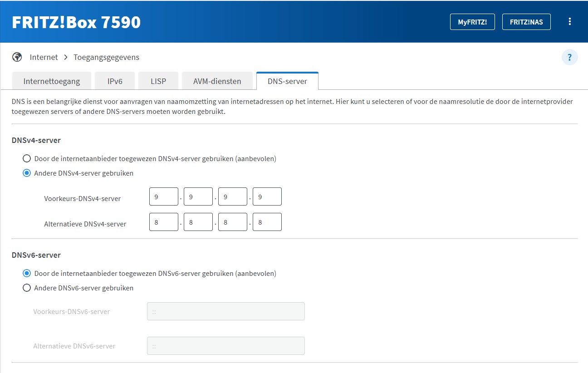Select provider-assigned DNSv6 server radio option

27,274
